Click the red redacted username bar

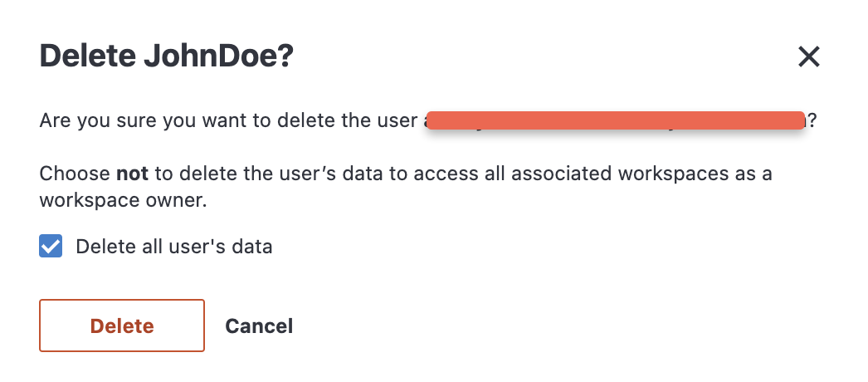[x=614, y=121]
